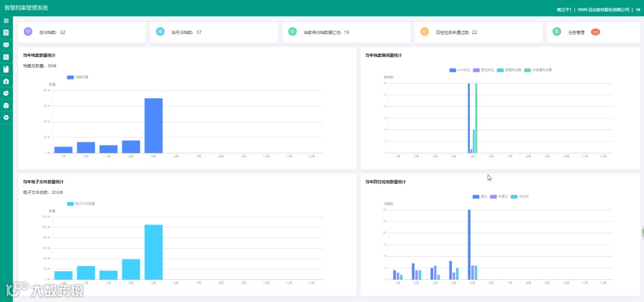Viewport: 644px width, 302px height.
Task: Click the May bar in the 档案数量 chart
Action: click(154, 125)
